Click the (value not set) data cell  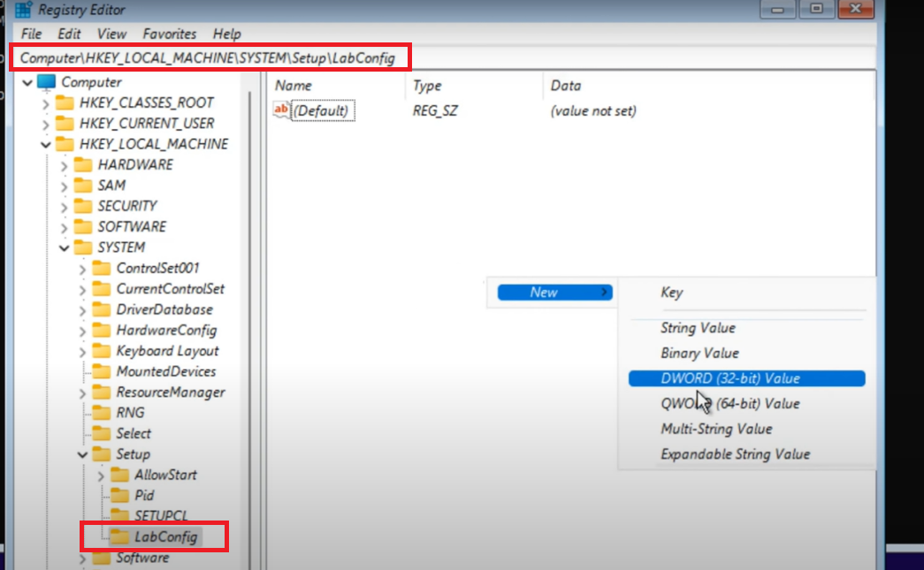(x=592, y=110)
